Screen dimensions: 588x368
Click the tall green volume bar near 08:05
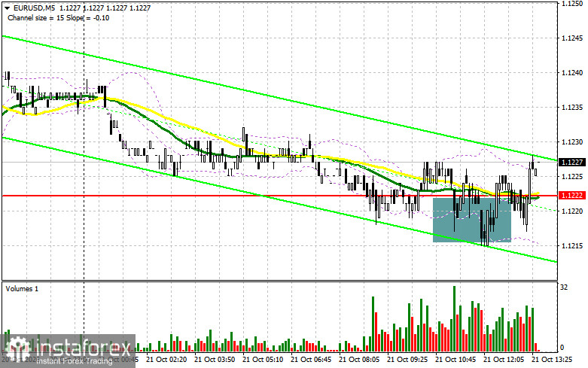[373, 324]
